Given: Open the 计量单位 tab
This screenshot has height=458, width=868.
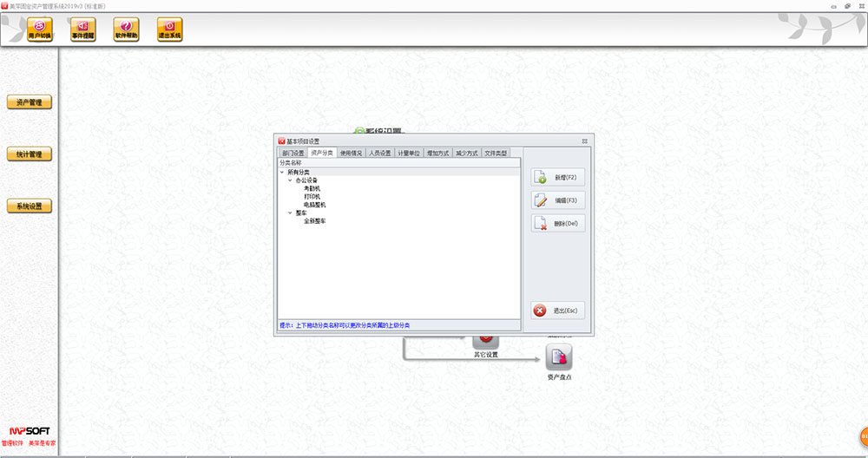Looking at the screenshot, I should click(409, 153).
